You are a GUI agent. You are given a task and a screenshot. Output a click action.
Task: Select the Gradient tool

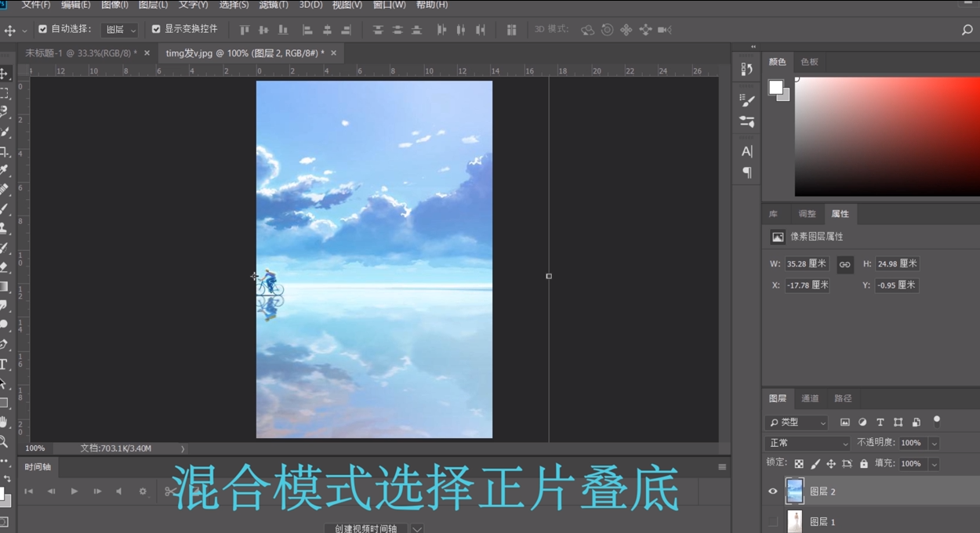pyautogui.click(x=5, y=286)
